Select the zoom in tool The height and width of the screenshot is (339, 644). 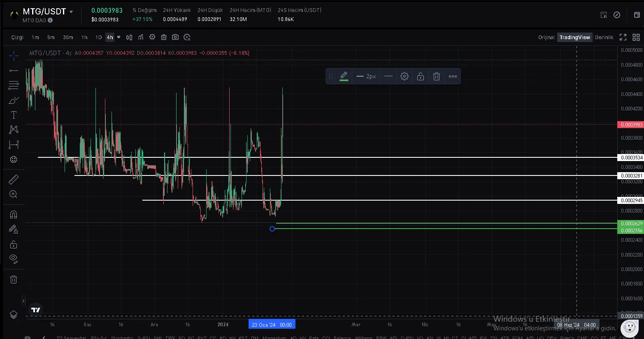tap(14, 194)
